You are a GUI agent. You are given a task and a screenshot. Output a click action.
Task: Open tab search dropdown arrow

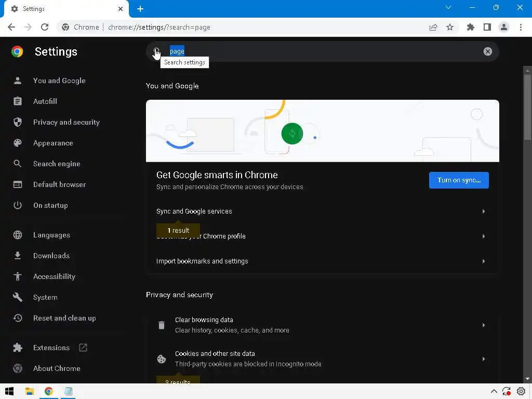(x=448, y=7)
